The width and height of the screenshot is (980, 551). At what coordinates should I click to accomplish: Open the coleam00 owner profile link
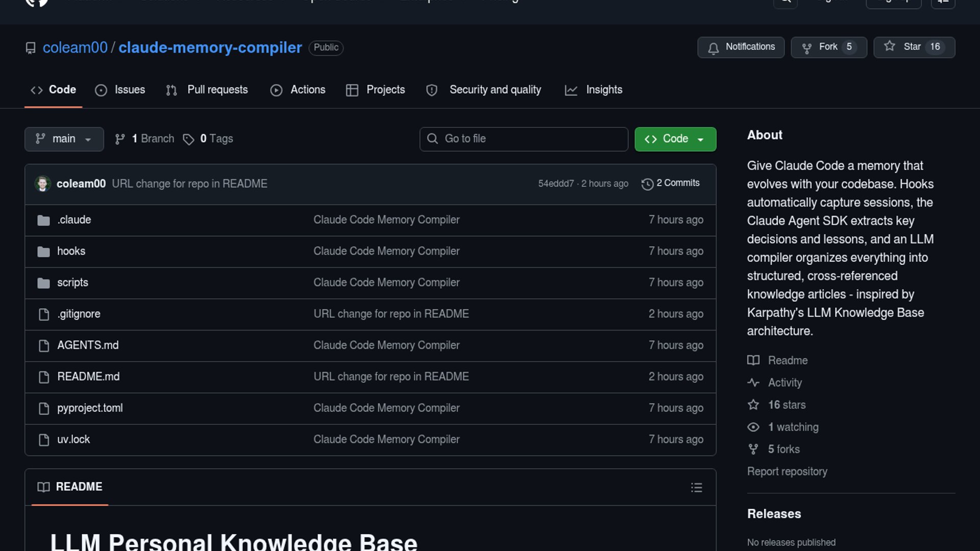[75, 47]
